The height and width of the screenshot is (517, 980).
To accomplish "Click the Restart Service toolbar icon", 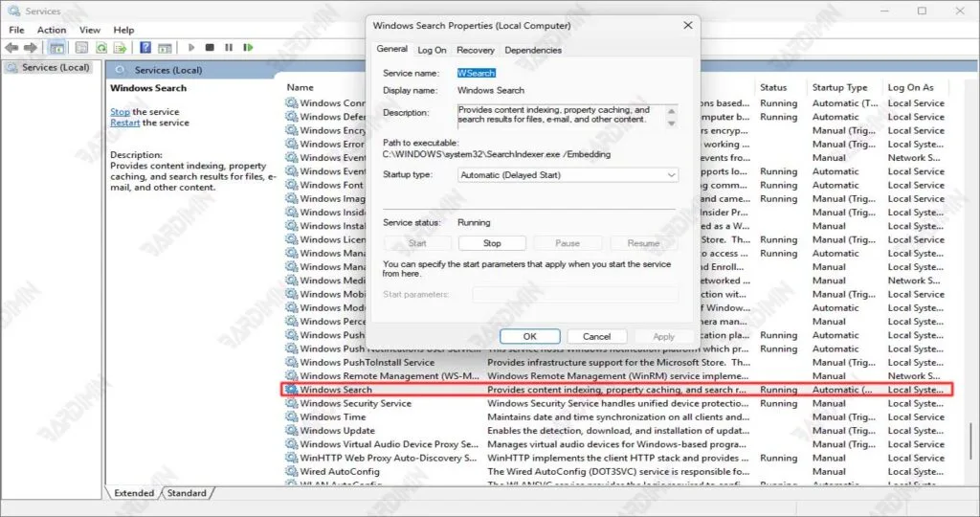I will click(x=248, y=48).
